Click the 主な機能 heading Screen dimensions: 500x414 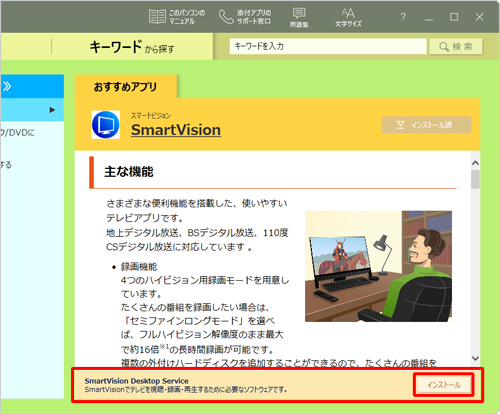[129, 172]
